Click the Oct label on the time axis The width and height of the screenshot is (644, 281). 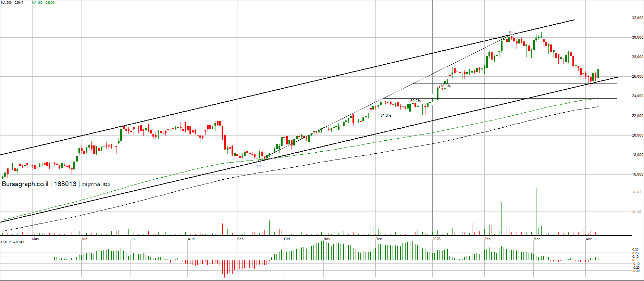pyautogui.click(x=287, y=239)
